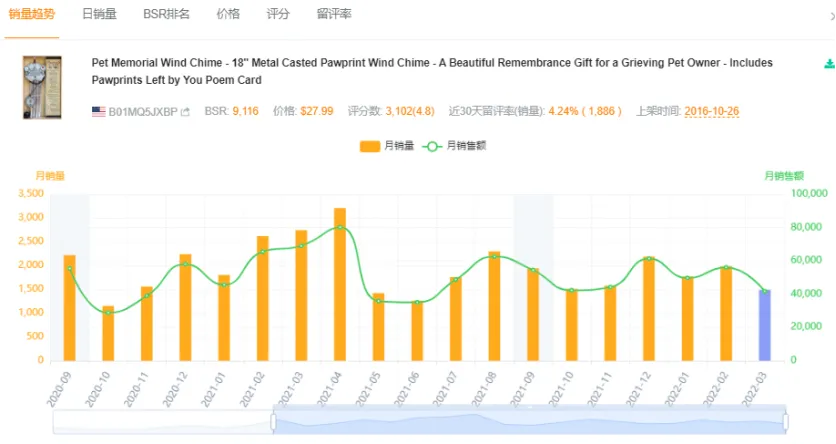The width and height of the screenshot is (836, 444).
Task: Click the price value $27.99
Action: [317, 111]
